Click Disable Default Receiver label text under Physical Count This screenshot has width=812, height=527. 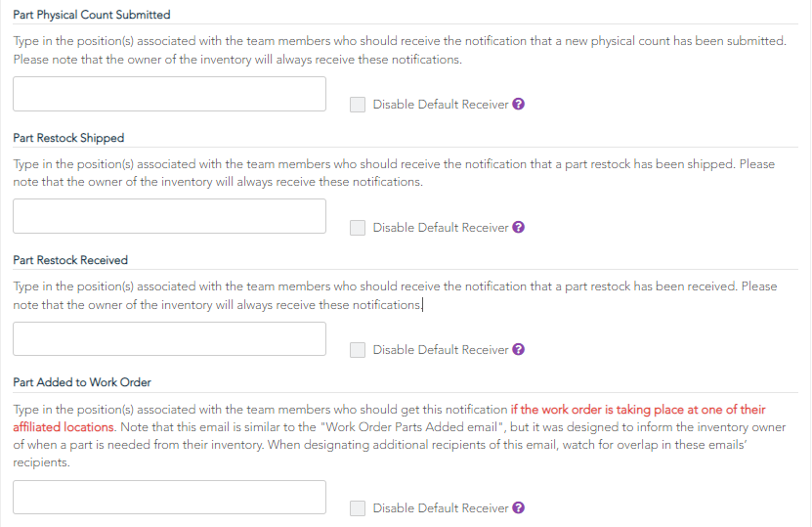point(441,105)
